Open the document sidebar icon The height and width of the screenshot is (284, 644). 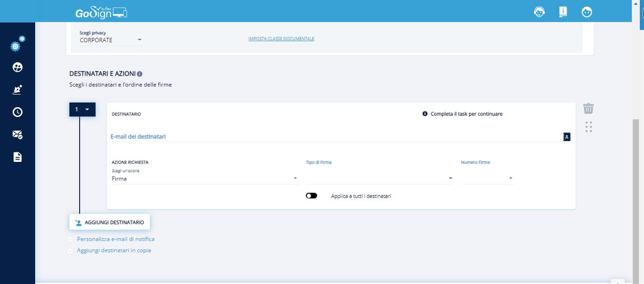coord(18,157)
